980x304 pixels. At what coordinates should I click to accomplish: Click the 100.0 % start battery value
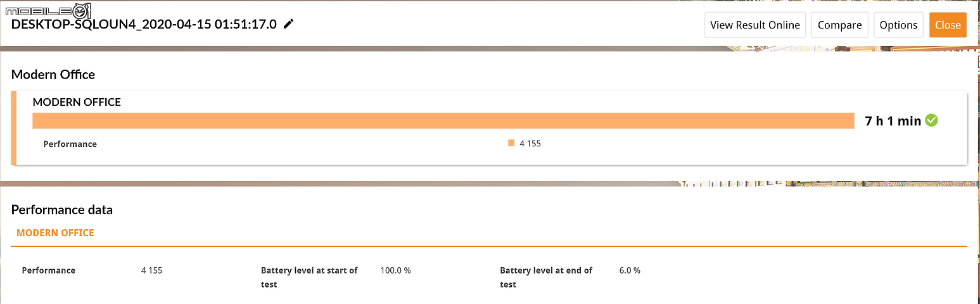(x=395, y=270)
